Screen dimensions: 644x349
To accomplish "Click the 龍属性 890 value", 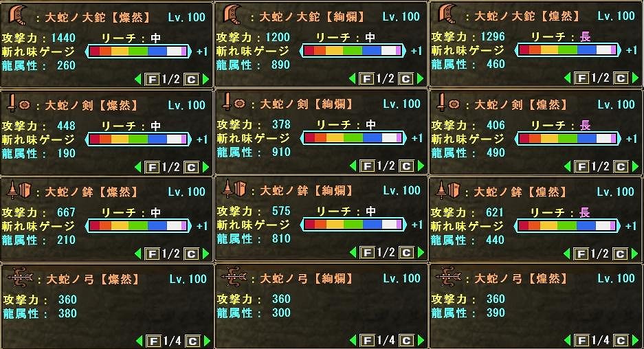I will [280, 65].
